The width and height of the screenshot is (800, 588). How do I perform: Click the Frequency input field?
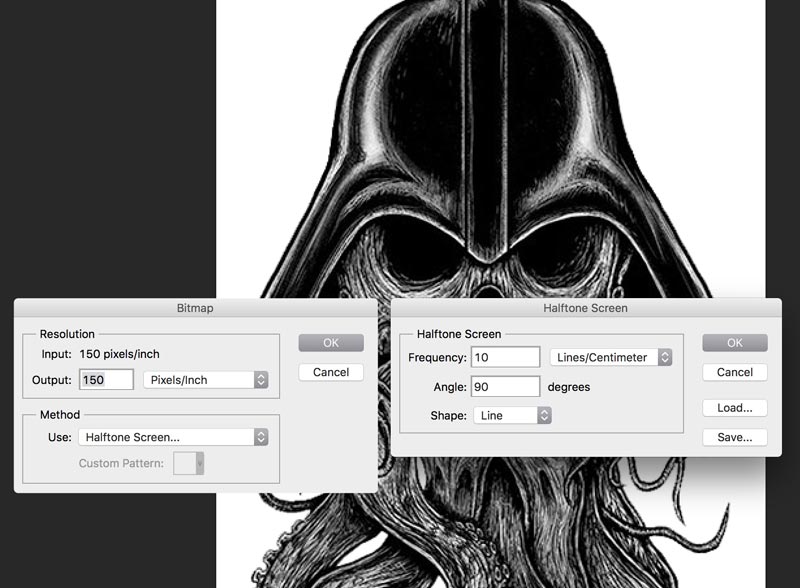pyautogui.click(x=505, y=357)
